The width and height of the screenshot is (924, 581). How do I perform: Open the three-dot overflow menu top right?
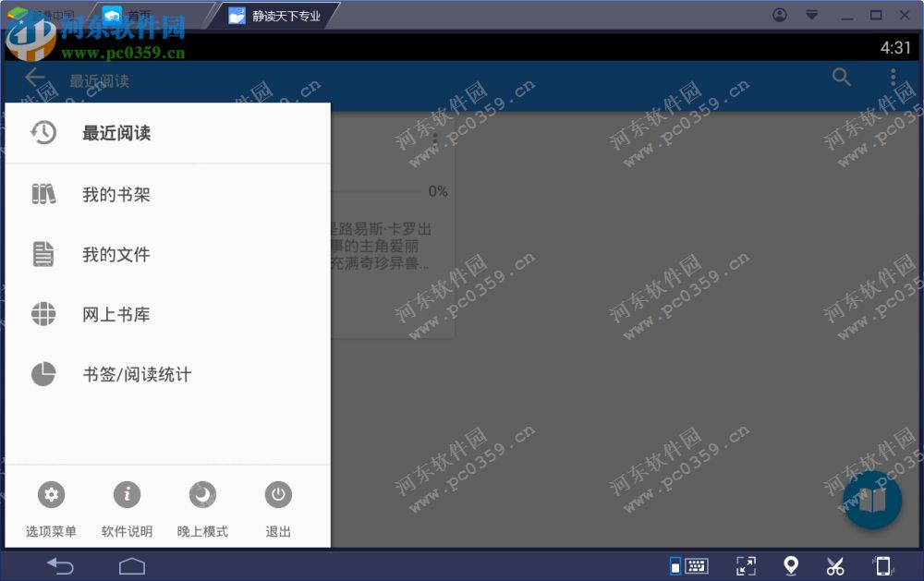click(x=892, y=78)
